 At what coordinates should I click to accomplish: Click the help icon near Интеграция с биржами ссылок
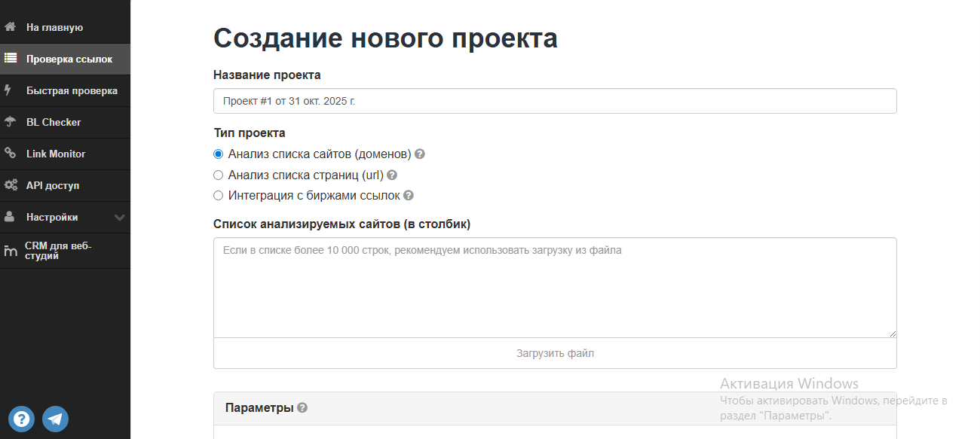tap(408, 194)
